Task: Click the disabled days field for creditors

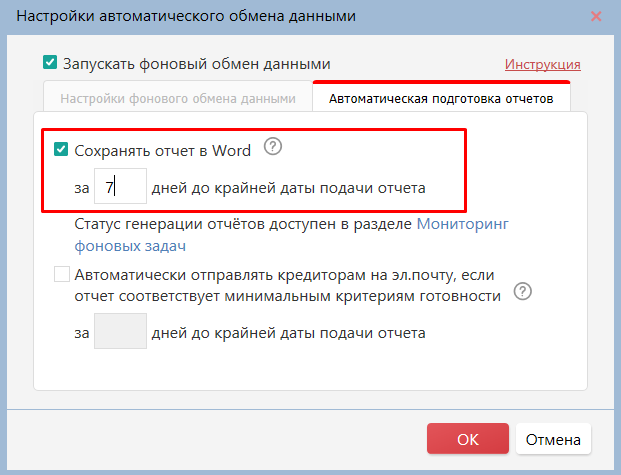Action: click(120, 331)
